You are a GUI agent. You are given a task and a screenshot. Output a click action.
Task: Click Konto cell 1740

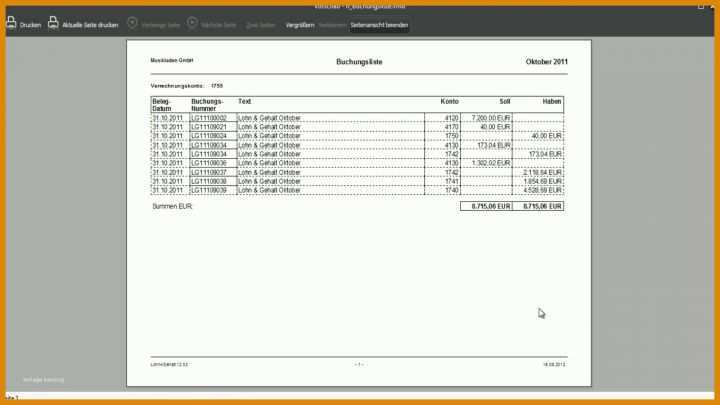tap(451, 190)
